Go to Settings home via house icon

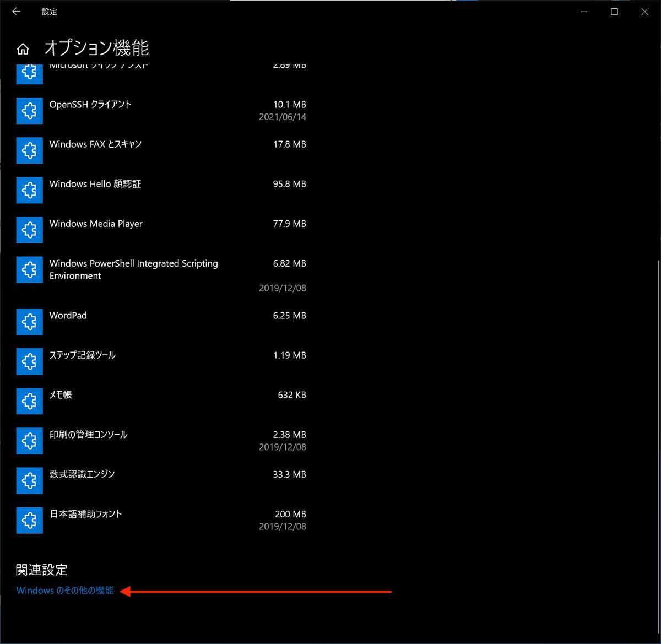click(x=23, y=49)
